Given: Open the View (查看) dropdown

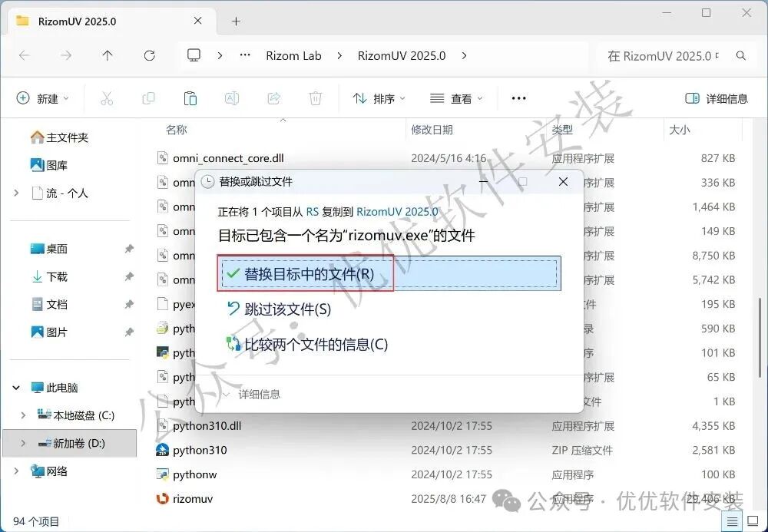Looking at the screenshot, I should (456, 98).
